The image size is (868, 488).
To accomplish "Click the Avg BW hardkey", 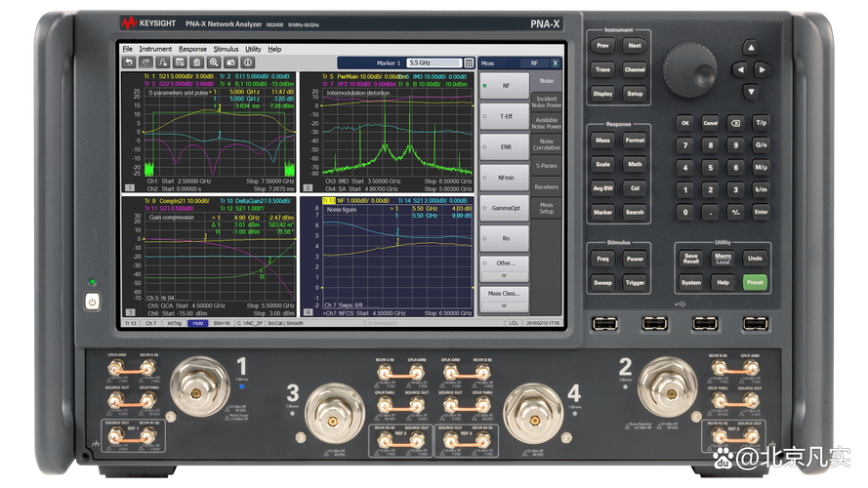I will point(602,188).
